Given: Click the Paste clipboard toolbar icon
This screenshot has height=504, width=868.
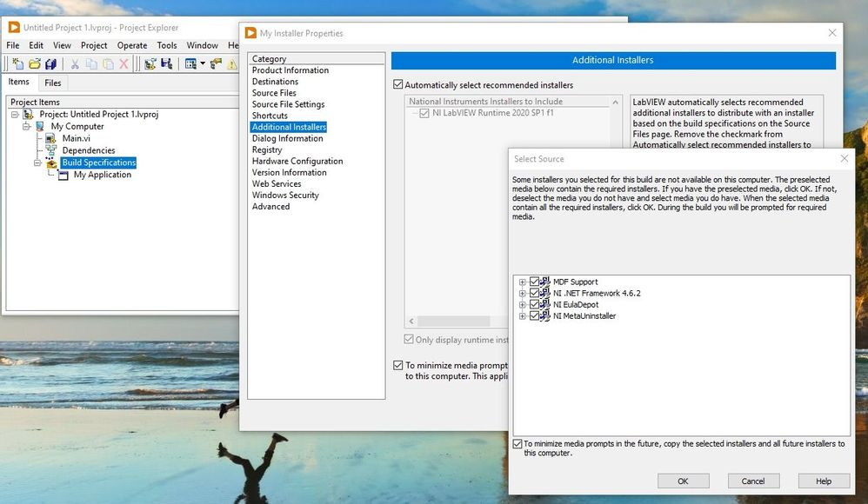Looking at the screenshot, I should click(108, 63).
